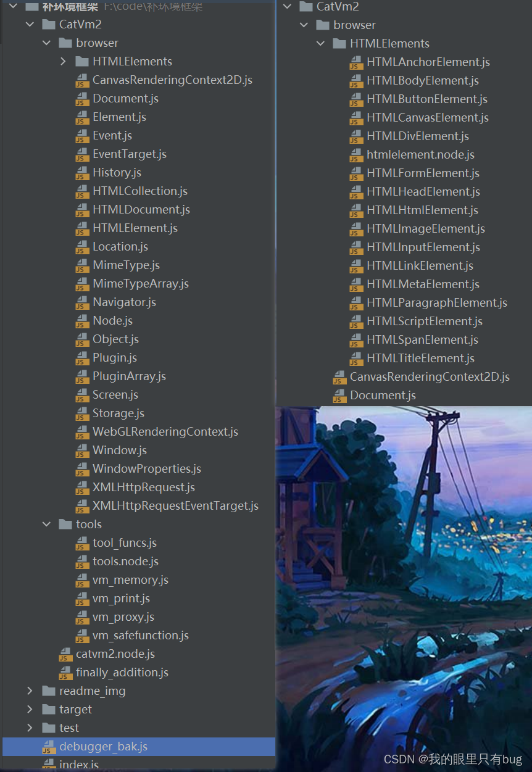Click the JS icon of catvm2.node.js
Image resolution: width=532 pixels, height=772 pixels.
click(65, 655)
